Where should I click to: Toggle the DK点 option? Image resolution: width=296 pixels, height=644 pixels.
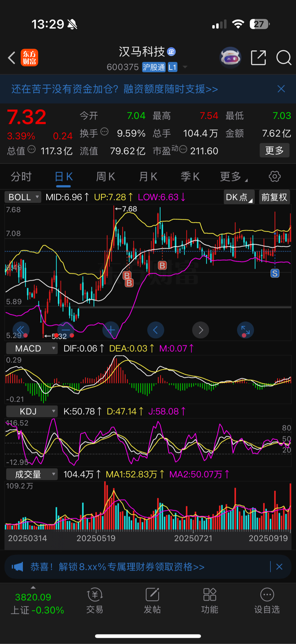point(239,197)
